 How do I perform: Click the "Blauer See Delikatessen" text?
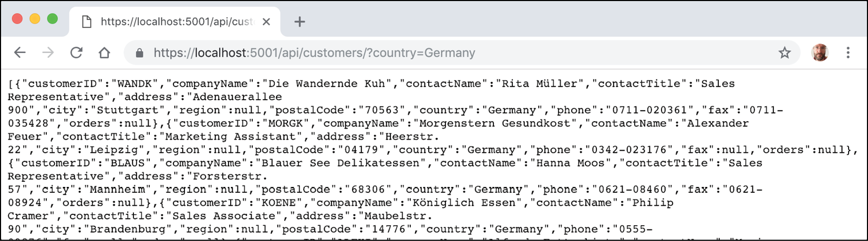pyautogui.click(x=340, y=163)
